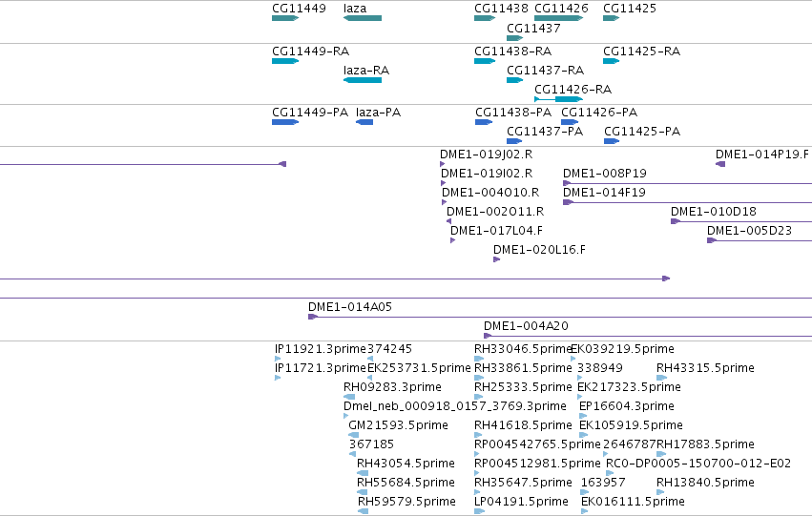Image resolution: width=812 pixels, height=516 pixels.
Task: Select the DME1-014F19 BAC label
Action: point(604,193)
